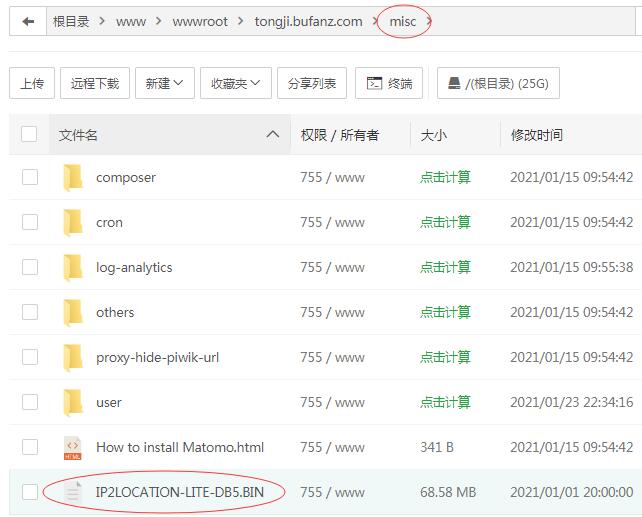Screen dimensions: 642x517
Task: Click the 远程下载 button
Action: pyautogui.click(x=95, y=83)
